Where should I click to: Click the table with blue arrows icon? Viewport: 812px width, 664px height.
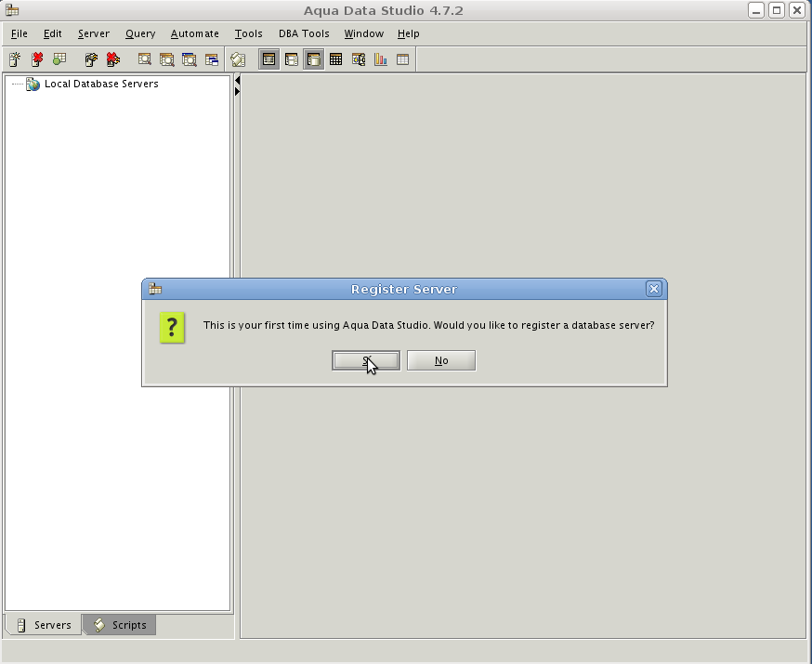[x=359, y=59]
